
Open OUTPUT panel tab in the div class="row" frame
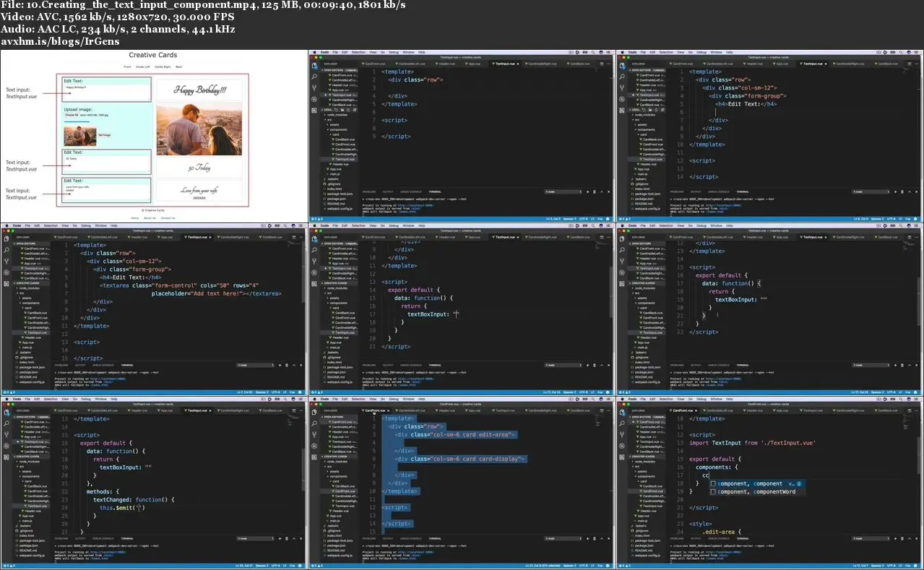coord(388,191)
